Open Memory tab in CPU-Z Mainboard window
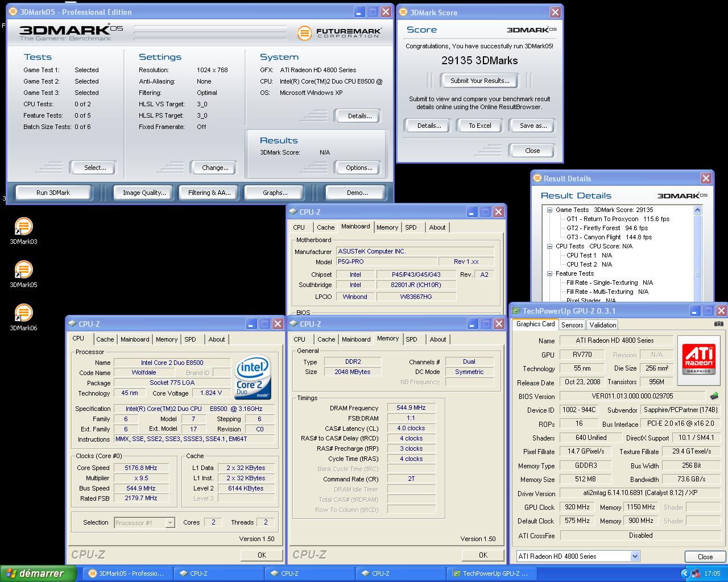This screenshot has width=728, height=582. point(387,227)
